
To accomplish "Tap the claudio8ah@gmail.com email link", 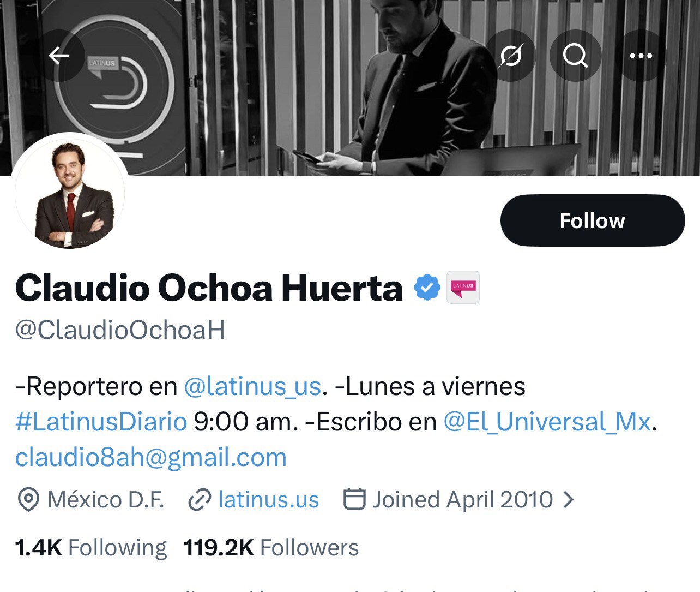I will (151, 457).
